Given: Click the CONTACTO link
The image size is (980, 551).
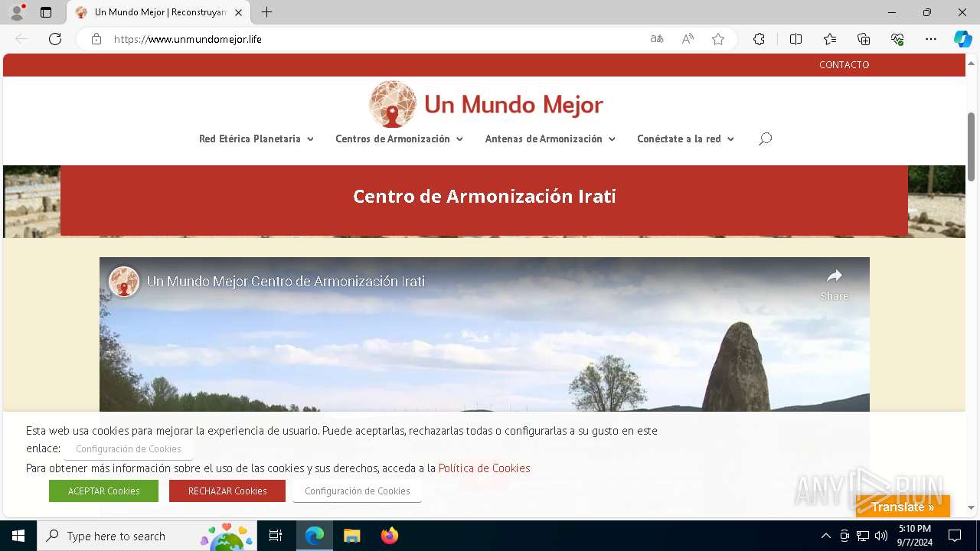Looking at the screenshot, I should [844, 65].
